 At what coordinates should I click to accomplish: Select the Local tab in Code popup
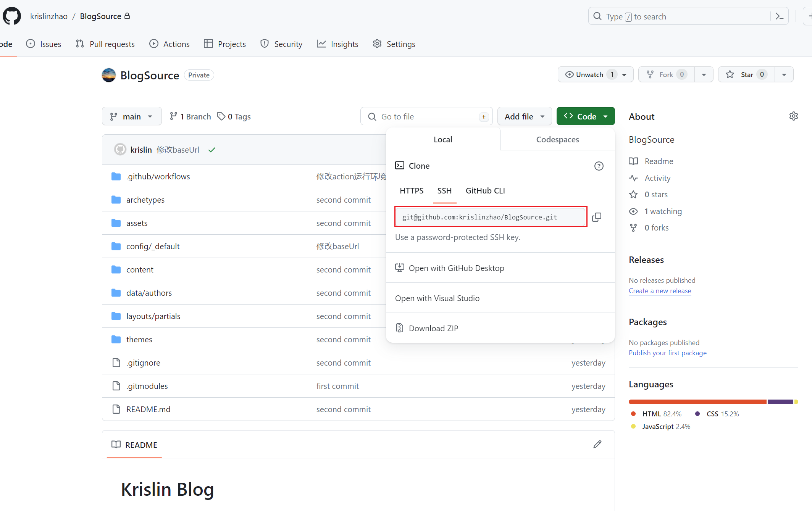[x=443, y=139]
